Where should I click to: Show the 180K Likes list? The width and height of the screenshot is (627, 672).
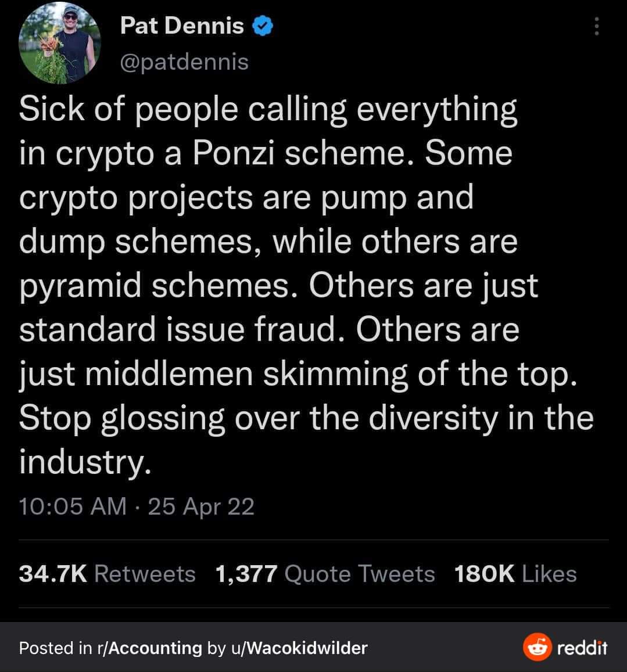pyautogui.click(x=515, y=574)
